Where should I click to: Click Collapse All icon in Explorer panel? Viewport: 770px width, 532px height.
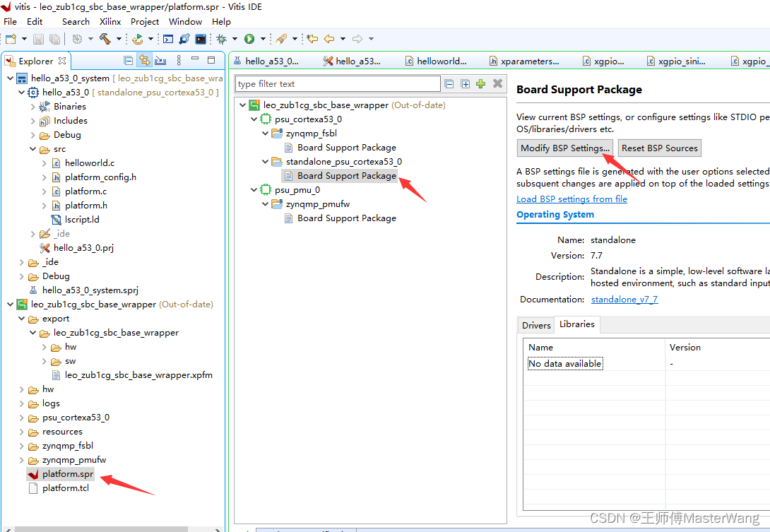pyautogui.click(x=128, y=61)
